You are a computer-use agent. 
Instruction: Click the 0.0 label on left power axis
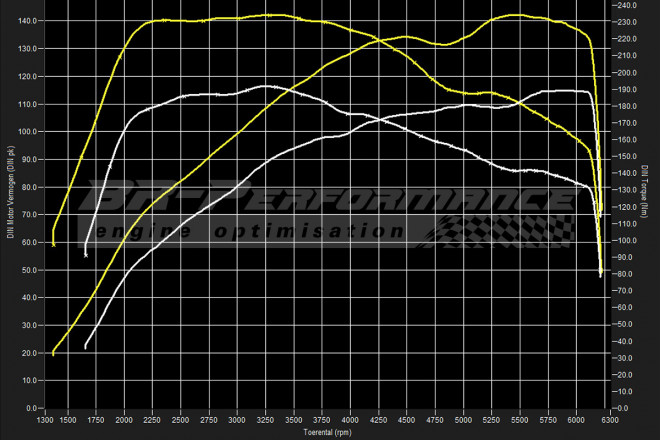tap(31, 408)
